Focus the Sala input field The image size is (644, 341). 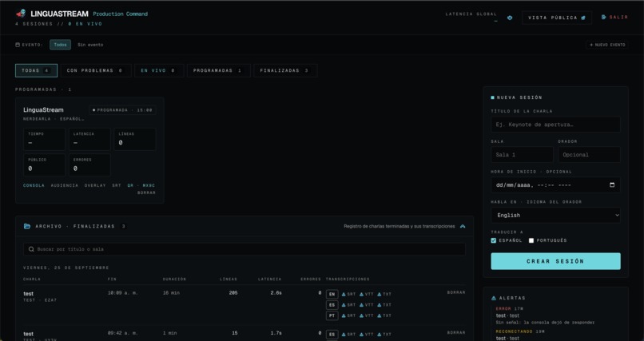pos(522,155)
